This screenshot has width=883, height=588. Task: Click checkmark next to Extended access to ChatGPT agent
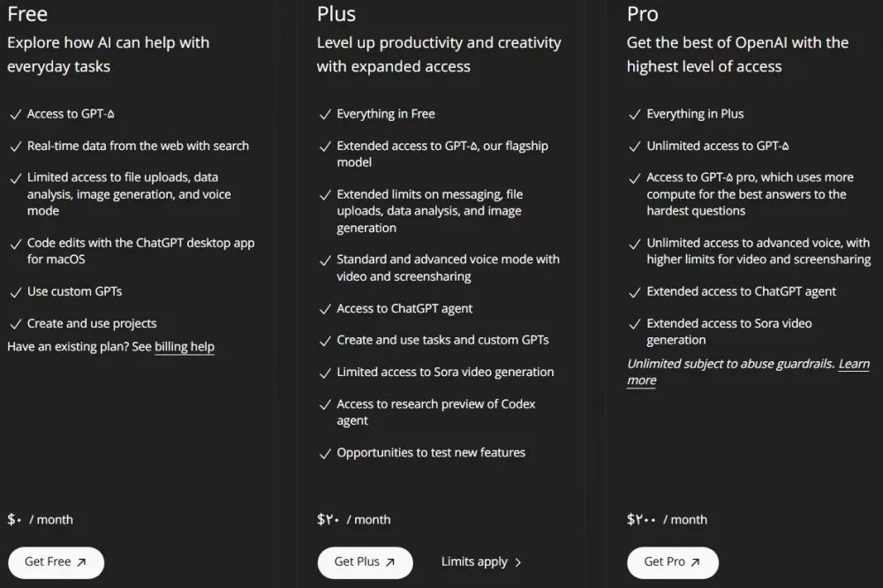(635, 293)
